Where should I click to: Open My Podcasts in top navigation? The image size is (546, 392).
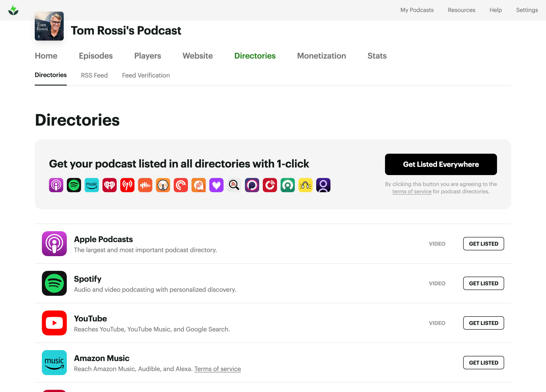[417, 10]
